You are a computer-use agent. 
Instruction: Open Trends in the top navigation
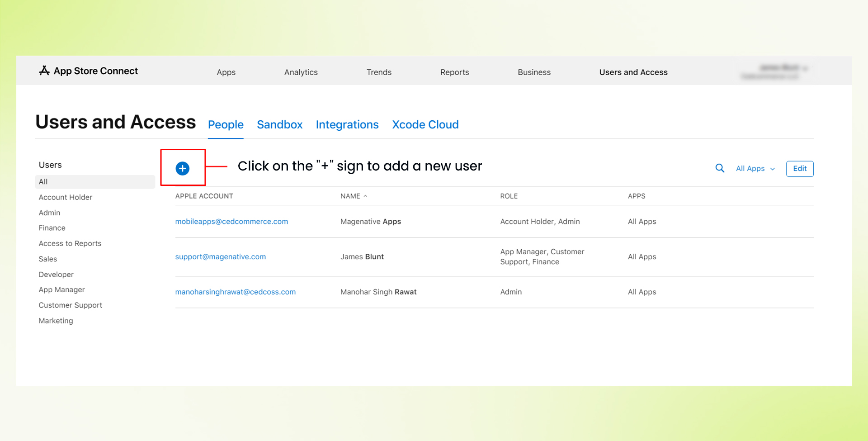click(379, 72)
